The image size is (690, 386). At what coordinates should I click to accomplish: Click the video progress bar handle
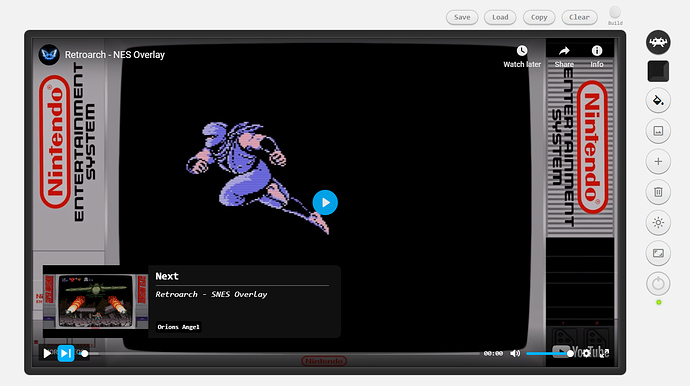(x=84, y=353)
